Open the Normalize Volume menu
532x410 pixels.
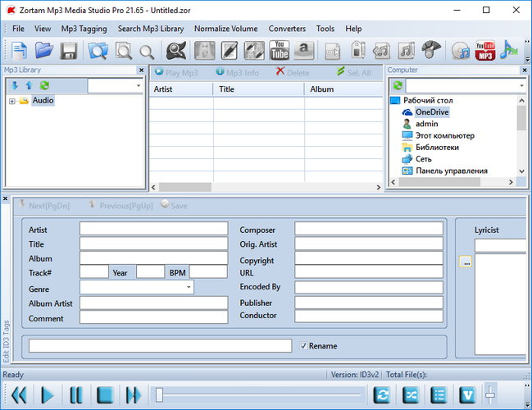225,29
